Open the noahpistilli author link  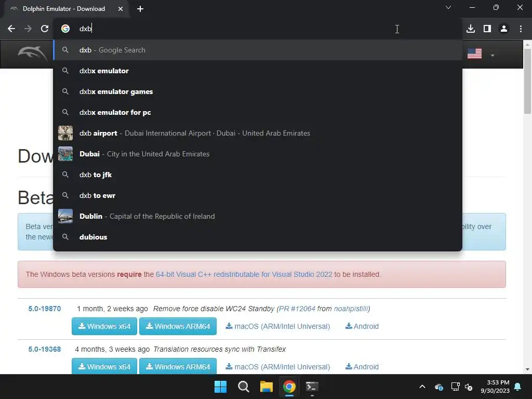(x=351, y=309)
